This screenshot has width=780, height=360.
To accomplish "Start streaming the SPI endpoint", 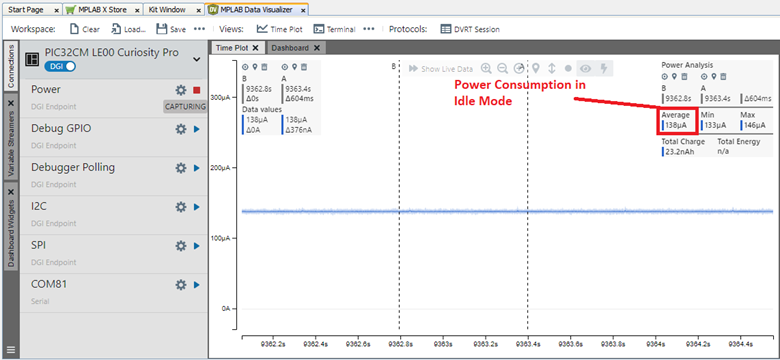I will [196, 246].
